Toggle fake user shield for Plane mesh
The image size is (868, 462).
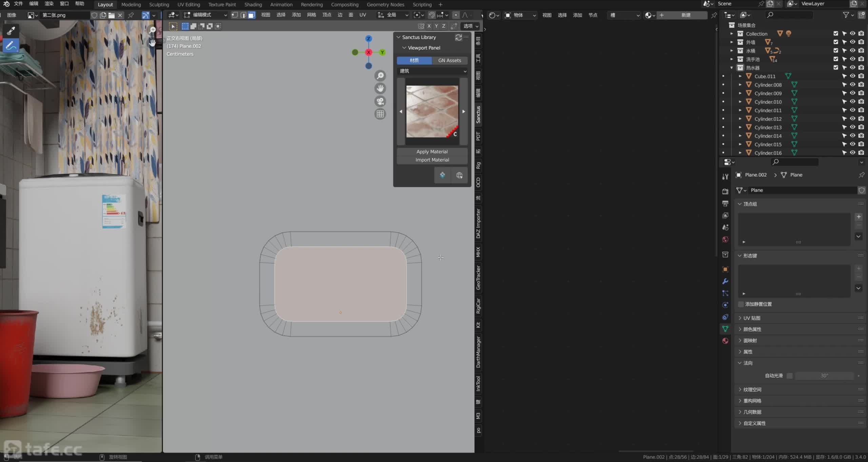862,190
